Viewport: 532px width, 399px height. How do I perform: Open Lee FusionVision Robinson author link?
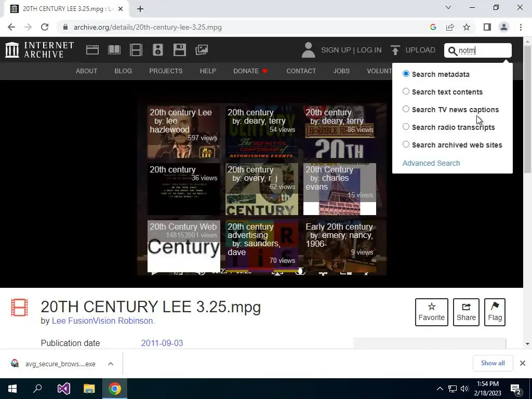pyautogui.click(x=103, y=321)
